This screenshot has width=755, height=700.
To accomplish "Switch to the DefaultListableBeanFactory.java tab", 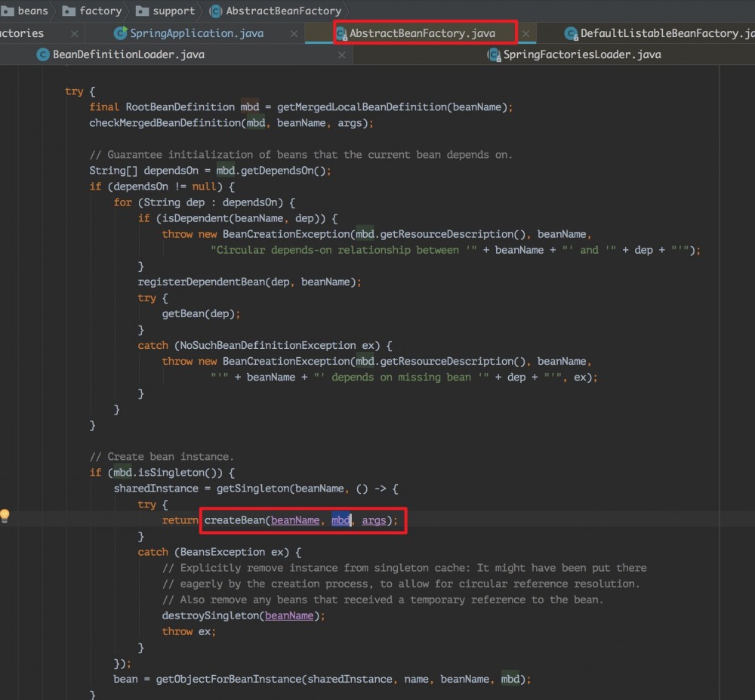I will [x=666, y=33].
